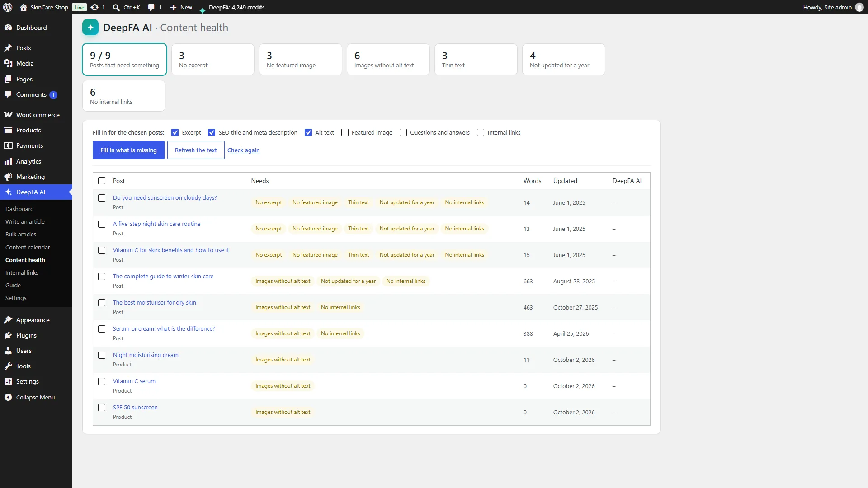Click the DeepFA credits sparkle icon
This screenshot has width=868, height=488.
click(x=202, y=10)
